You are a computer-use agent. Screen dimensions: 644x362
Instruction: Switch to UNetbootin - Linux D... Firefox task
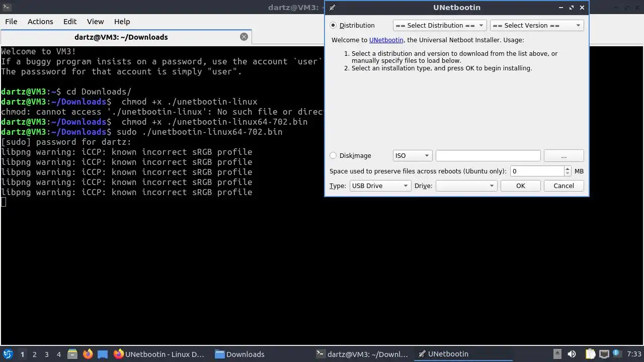159,354
